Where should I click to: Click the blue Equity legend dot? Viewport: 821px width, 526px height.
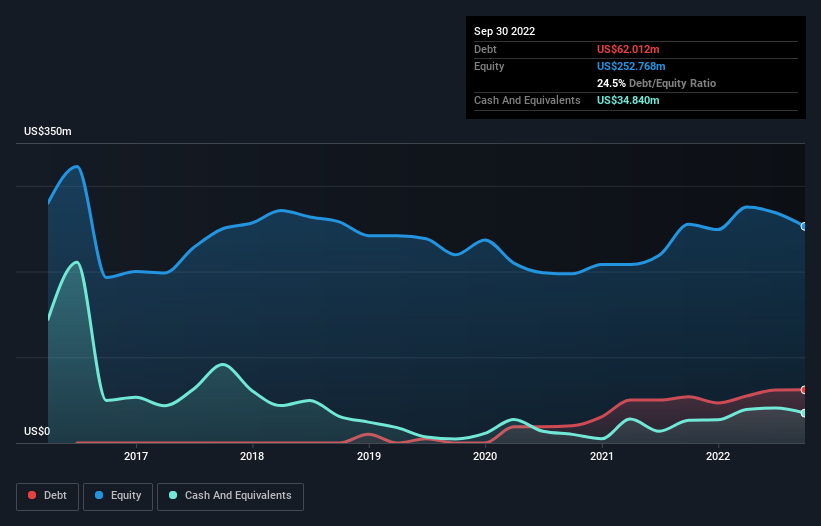click(x=99, y=495)
